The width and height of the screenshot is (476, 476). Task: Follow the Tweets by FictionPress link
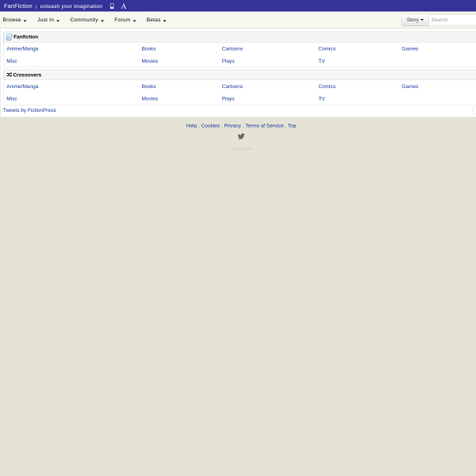(29, 110)
